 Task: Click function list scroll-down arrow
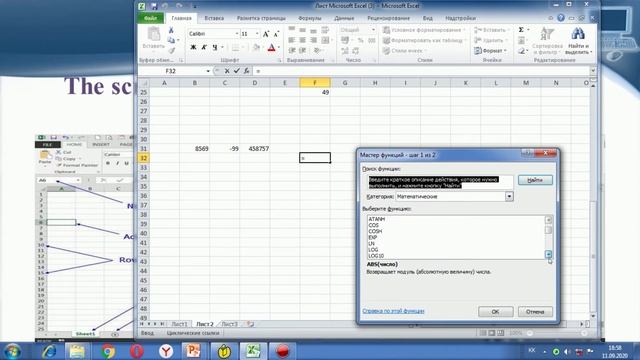click(548, 254)
